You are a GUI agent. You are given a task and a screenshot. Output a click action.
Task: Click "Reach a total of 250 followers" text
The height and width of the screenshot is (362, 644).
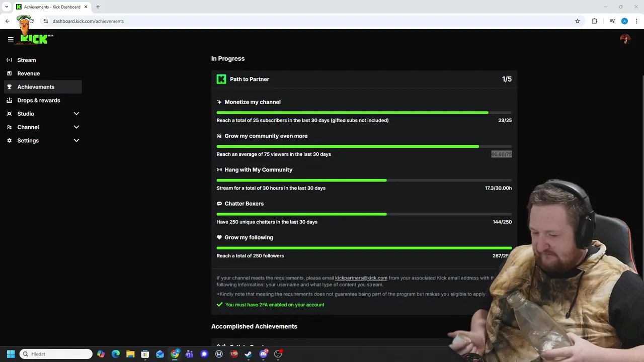(250, 256)
